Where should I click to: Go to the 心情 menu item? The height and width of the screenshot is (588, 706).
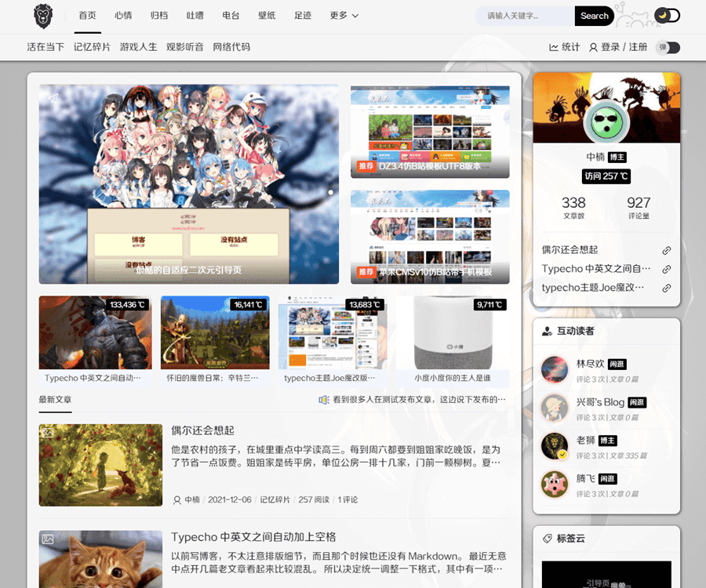[123, 16]
